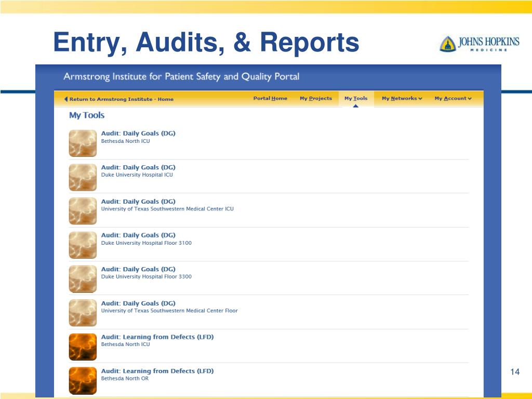Click the 'My Tools' page heading

click(87, 115)
